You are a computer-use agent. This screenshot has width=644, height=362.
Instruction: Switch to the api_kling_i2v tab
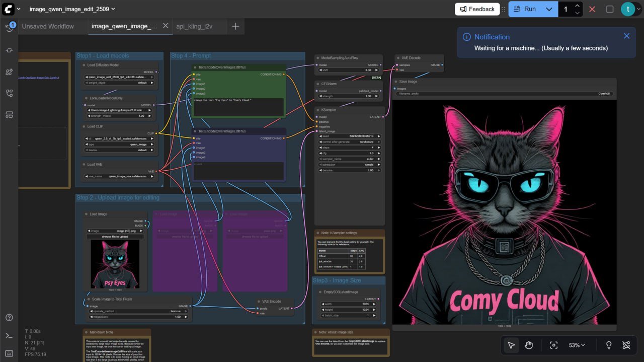(x=196, y=26)
